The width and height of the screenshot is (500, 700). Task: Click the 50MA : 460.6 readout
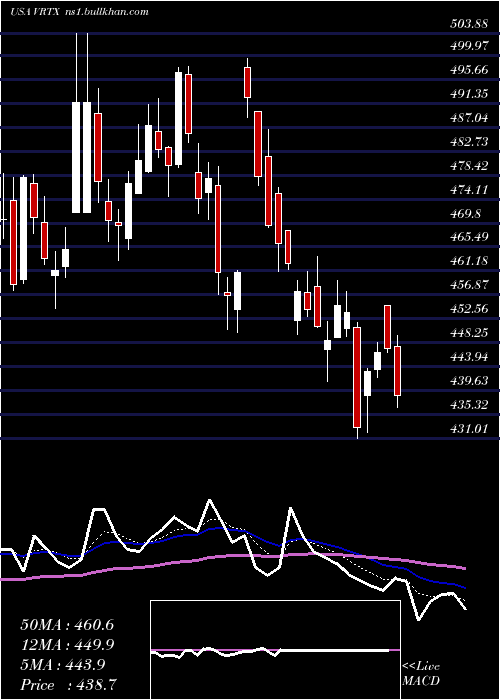coord(67,625)
